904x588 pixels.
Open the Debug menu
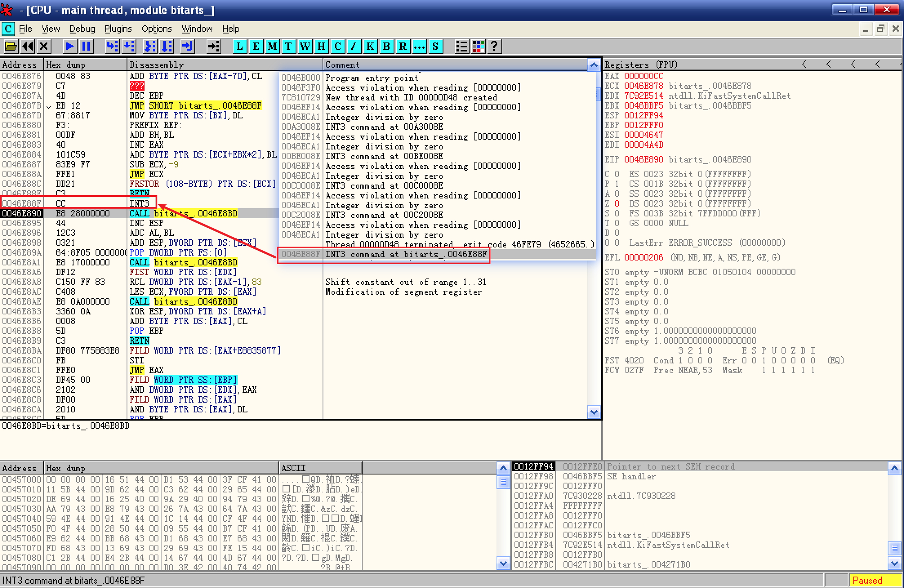tap(82, 29)
